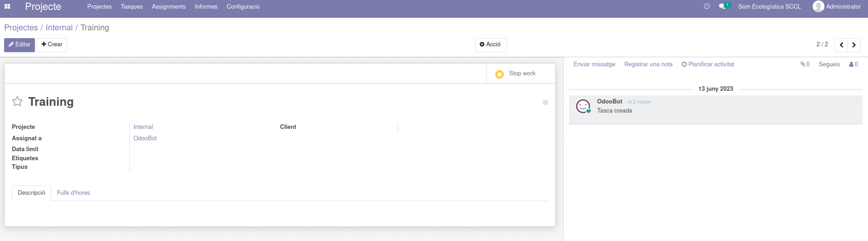Click the Administrator avatar picture

click(x=818, y=6)
